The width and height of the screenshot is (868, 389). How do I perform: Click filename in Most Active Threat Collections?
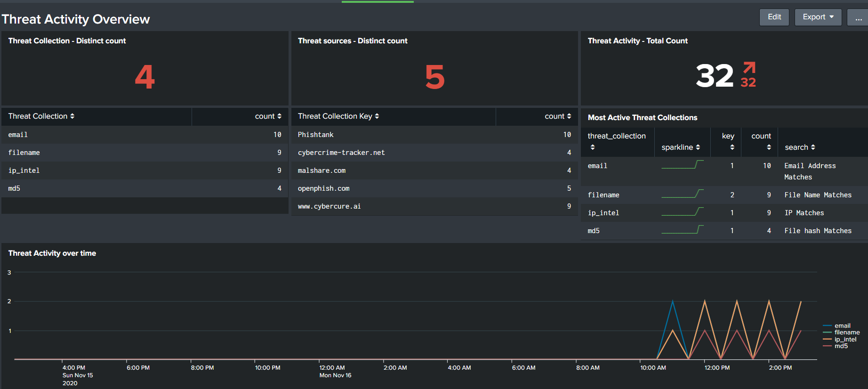(x=603, y=195)
